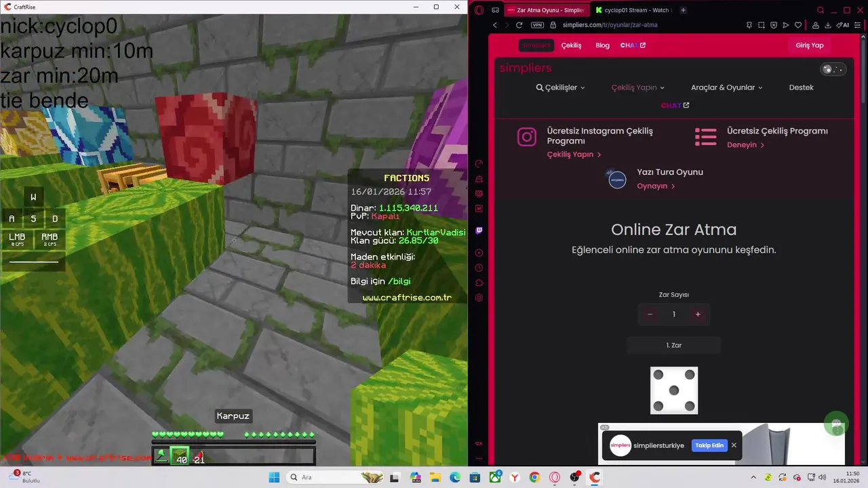Go back in browser history
The height and width of the screenshot is (488, 868).
495,25
